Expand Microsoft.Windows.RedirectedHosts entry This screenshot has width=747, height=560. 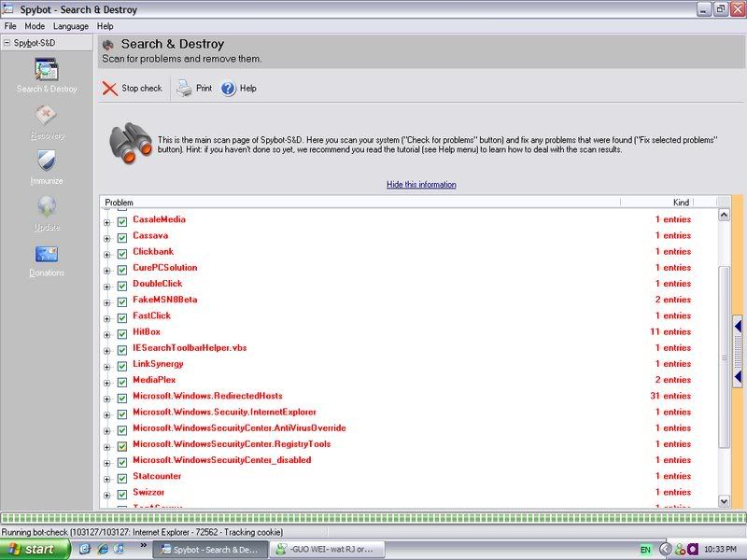pyautogui.click(x=107, y=397)
